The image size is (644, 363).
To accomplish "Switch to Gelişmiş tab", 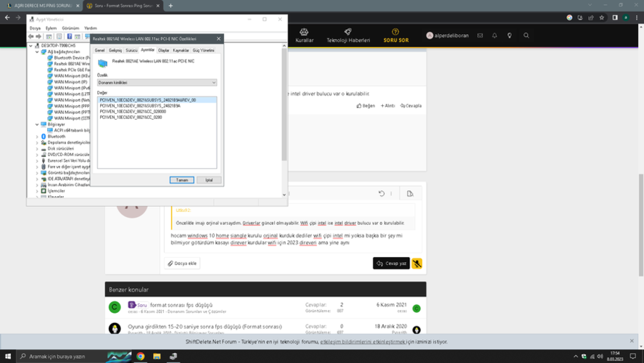I will pos(115,50).
